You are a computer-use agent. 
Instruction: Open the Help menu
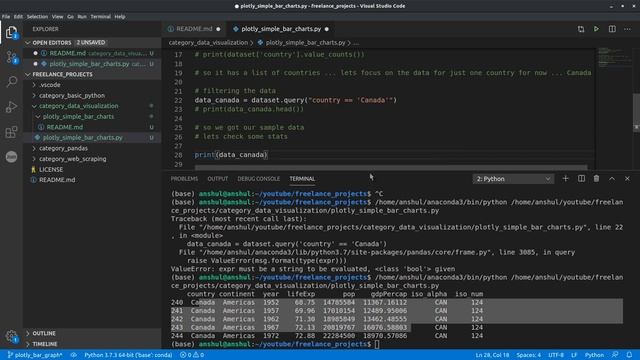(120, 17)
